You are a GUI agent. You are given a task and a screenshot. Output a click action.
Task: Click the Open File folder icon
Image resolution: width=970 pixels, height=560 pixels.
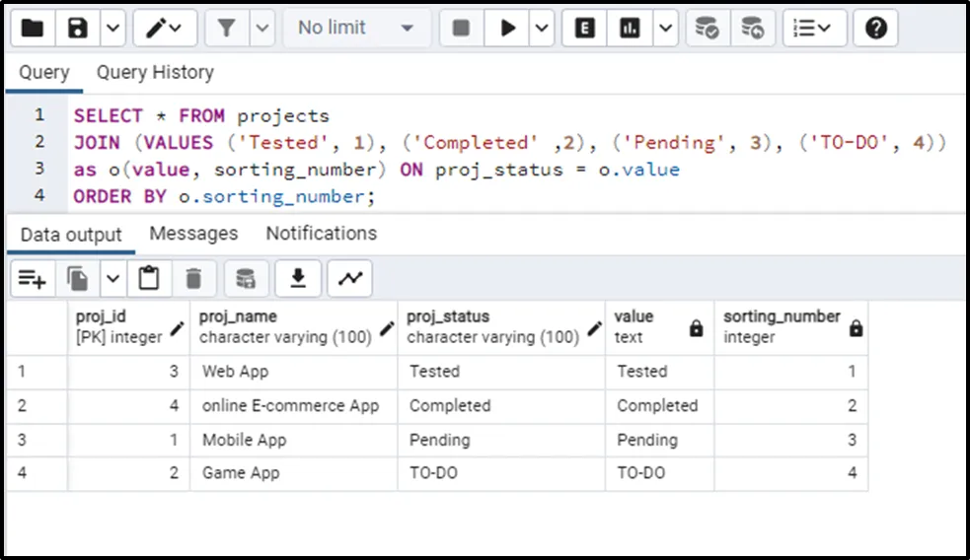click(x=33, y=28)
